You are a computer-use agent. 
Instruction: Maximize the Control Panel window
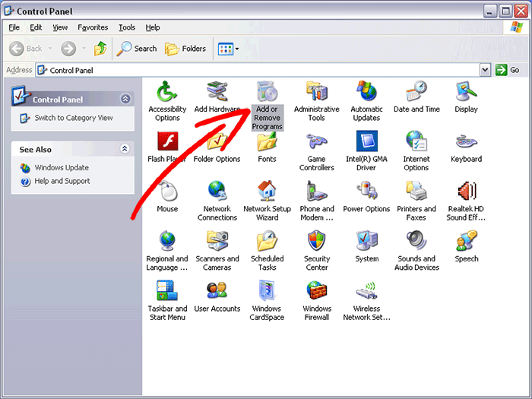tap(505, 11)
